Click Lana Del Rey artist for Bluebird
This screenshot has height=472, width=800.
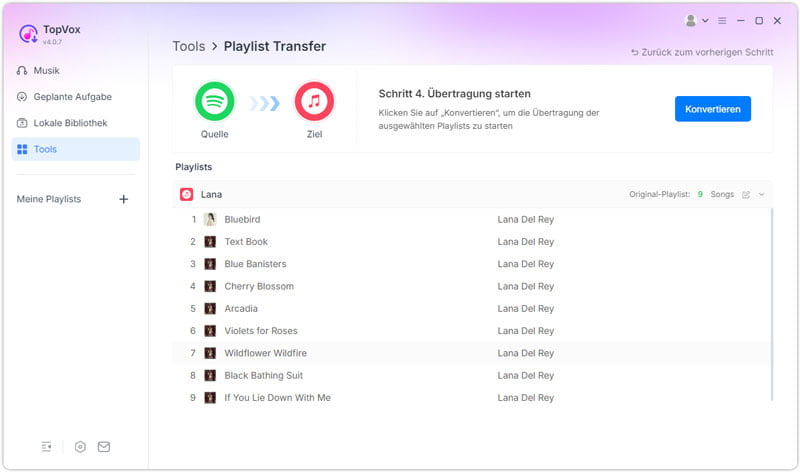pyautogui.click(x=526, y=219)
